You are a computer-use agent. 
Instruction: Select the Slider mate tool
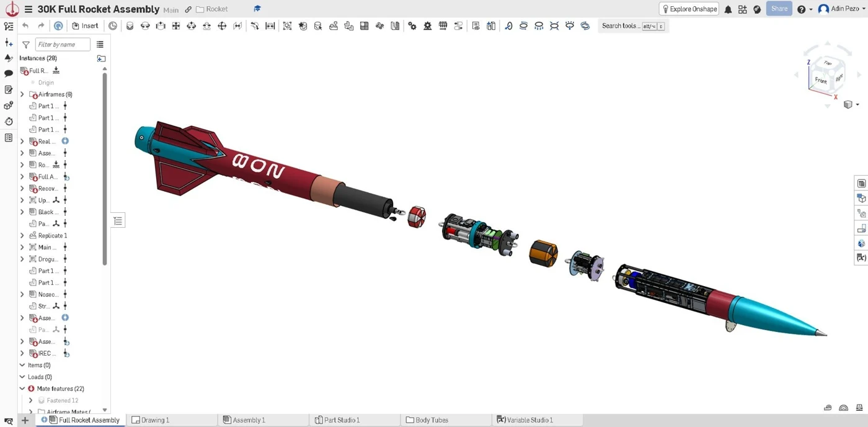coord(161,26)
